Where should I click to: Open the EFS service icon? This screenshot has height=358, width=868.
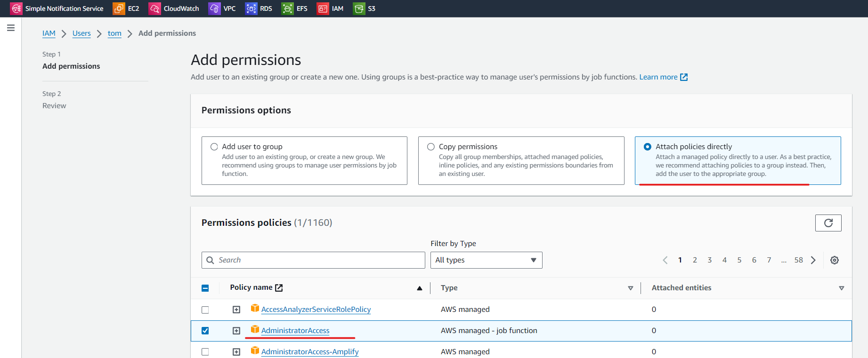[287, 8]
